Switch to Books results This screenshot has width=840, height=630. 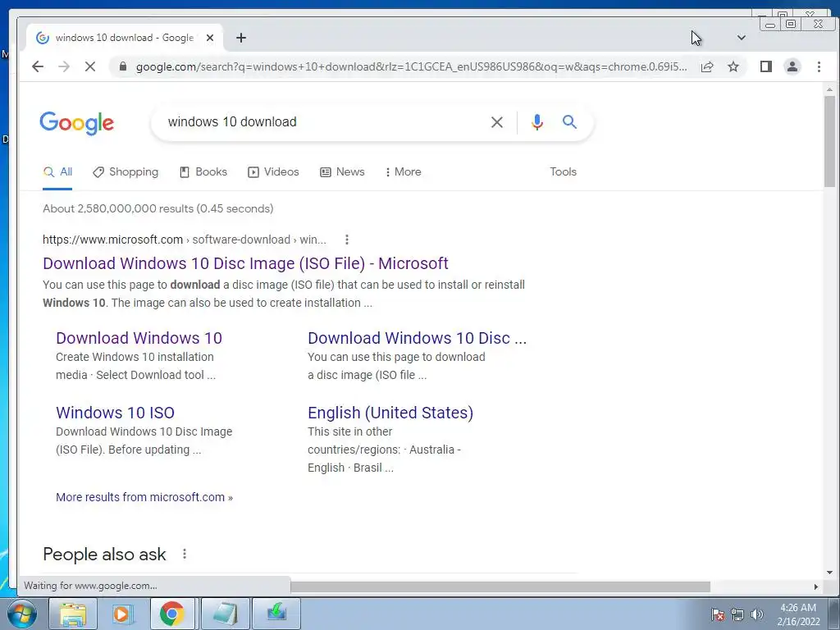coord(203,172)
